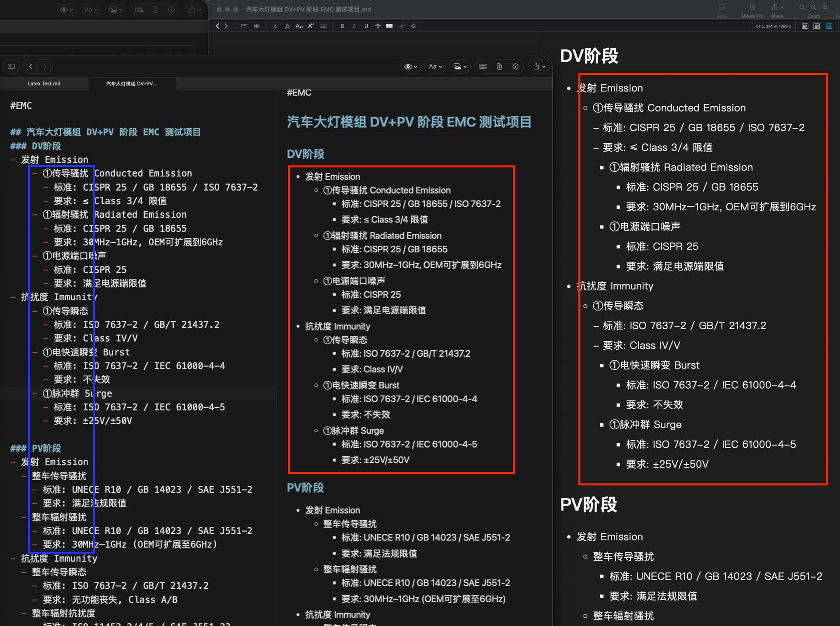Apply underline formatting button
The image size is (840, 626).
(366, 26)
